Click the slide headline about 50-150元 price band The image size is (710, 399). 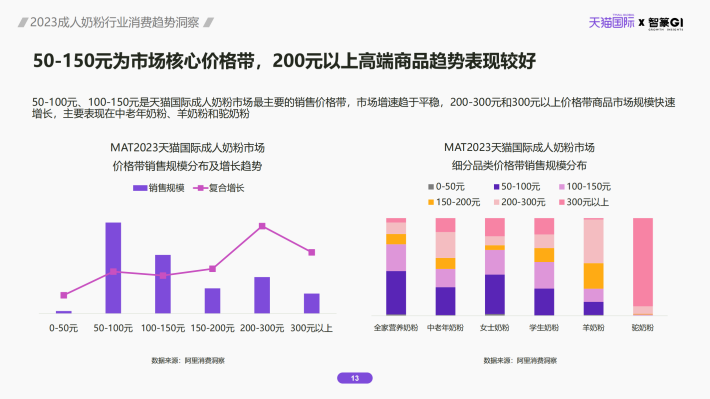click(x=284, y=61)
